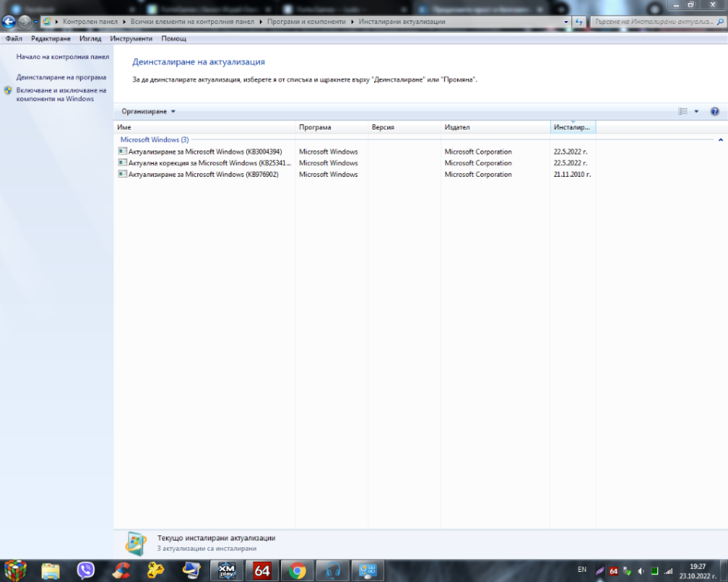Click the icon of update KB3004394
Screen dimensions: 728x582
pos(123,151)
